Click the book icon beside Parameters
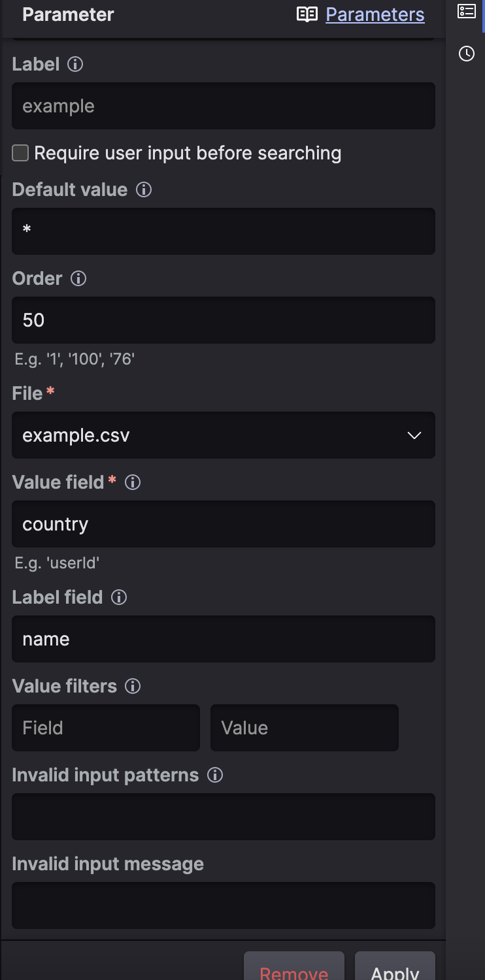The image size is (485, 980). [307, 14]
